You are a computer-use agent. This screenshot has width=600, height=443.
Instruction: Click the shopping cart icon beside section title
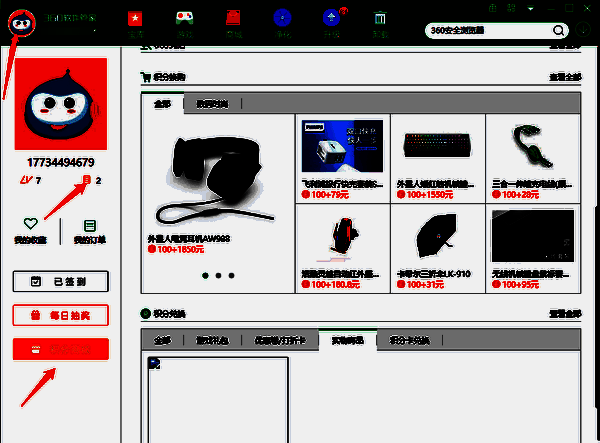(147, 76)
